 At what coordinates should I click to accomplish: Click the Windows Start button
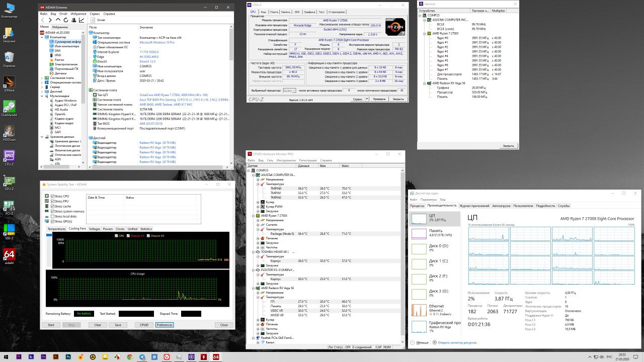click(7, 356)
